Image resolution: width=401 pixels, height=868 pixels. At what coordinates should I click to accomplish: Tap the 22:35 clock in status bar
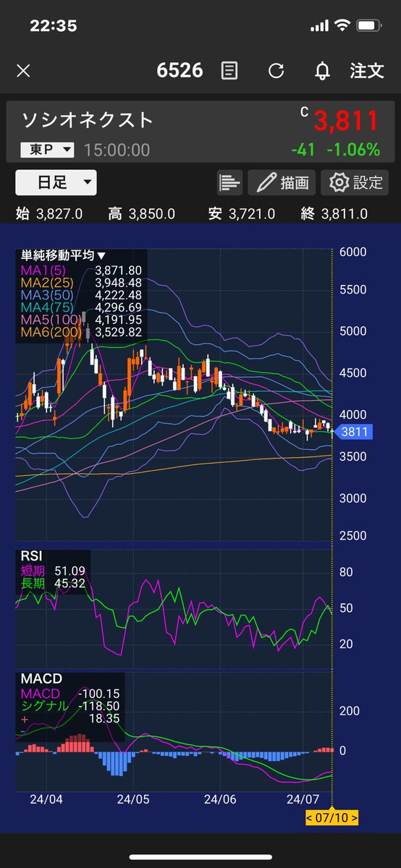(53, 25)
